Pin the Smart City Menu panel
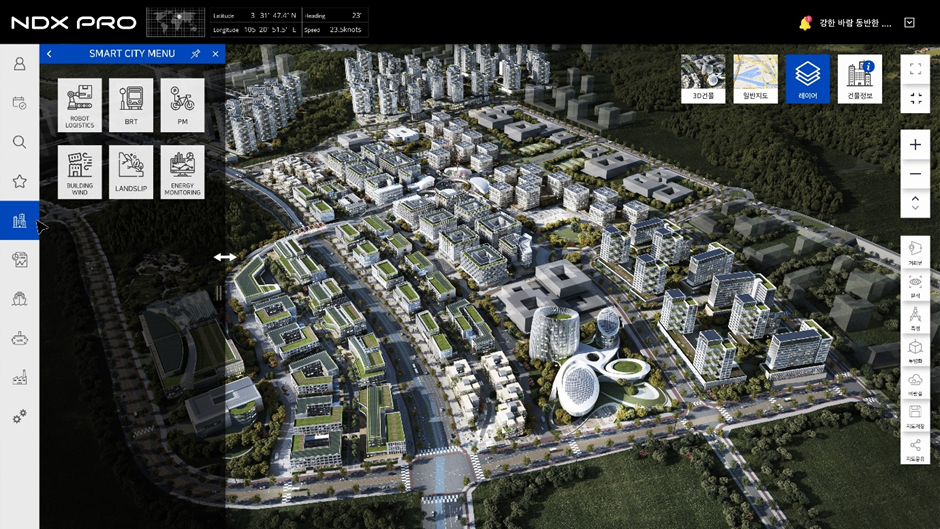 [x=195, y=54]
